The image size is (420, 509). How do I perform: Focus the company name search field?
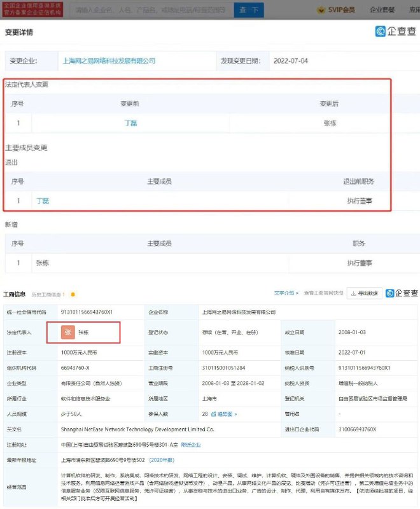click(150, 10)
